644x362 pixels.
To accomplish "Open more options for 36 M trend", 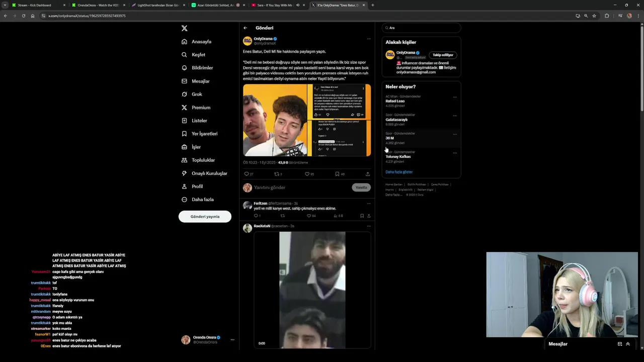I will click(x=455, y=134).
